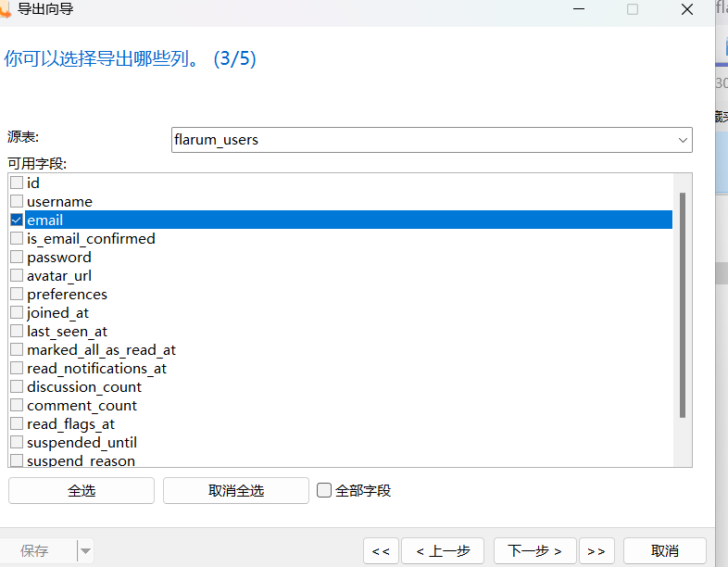Click the 取消 button
This screenshot has width=728, height=567.
[x=665, y=551]
